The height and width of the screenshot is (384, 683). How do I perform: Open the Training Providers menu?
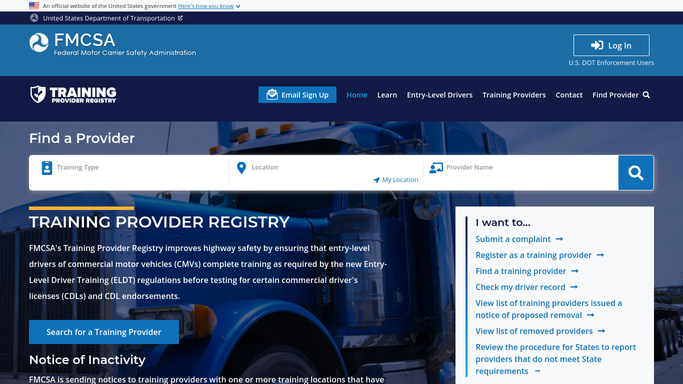point(514,95)
